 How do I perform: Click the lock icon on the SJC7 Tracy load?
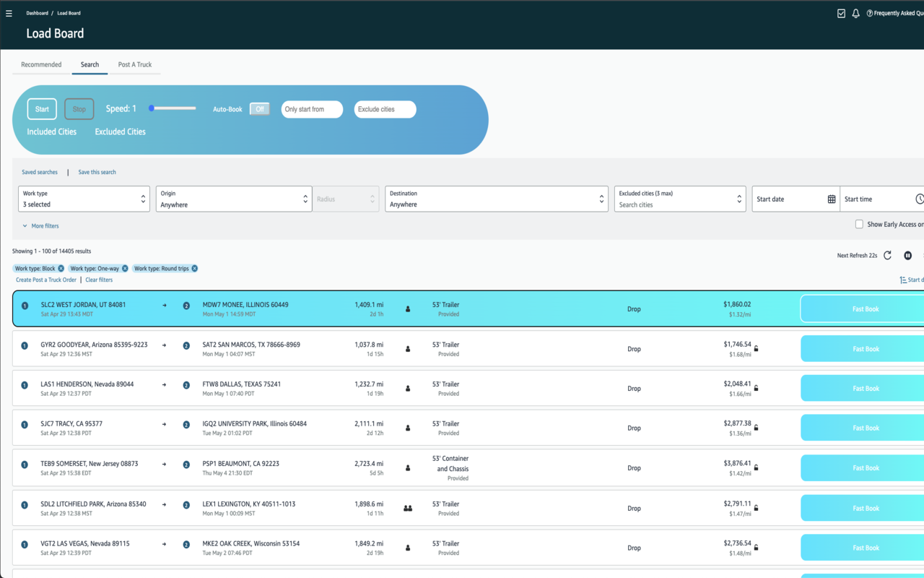[x=756, y=428]
